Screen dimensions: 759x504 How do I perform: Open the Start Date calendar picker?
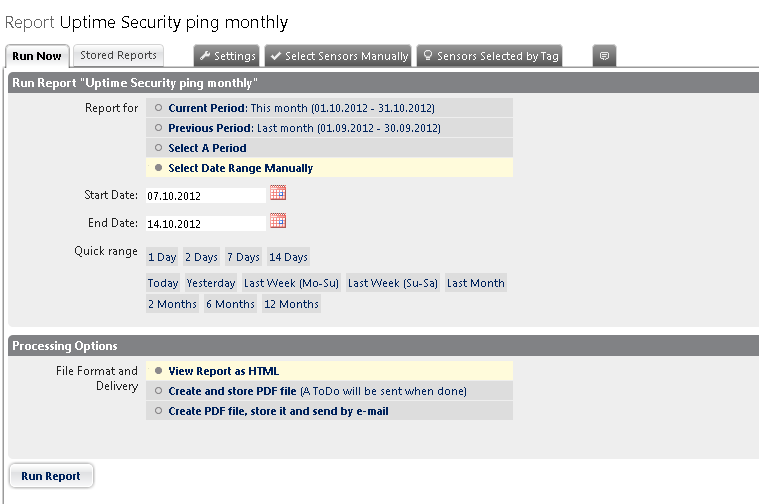click(x=278, y=193)
